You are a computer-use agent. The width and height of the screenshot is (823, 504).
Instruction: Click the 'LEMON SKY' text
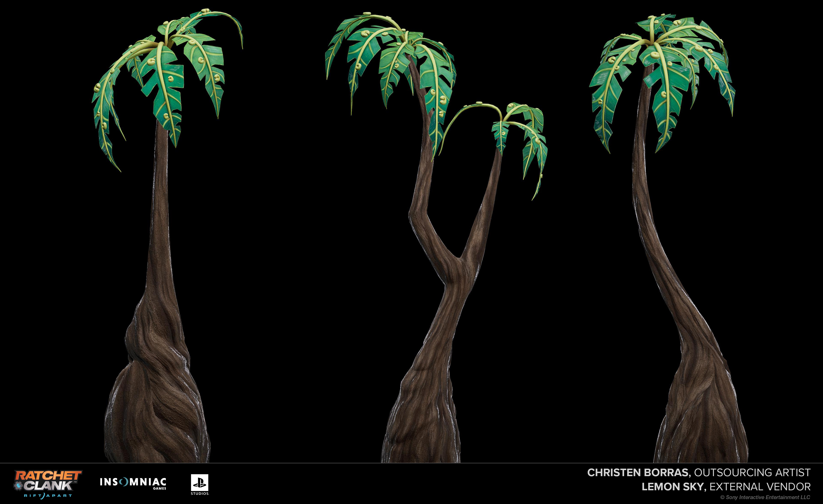tap(673, 487)
